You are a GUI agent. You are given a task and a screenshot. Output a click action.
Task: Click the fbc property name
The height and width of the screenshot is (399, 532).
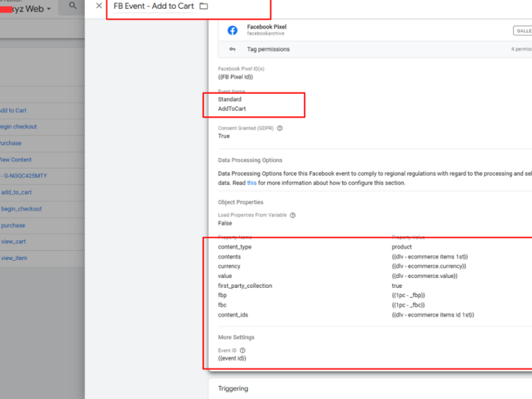point(222,305)
